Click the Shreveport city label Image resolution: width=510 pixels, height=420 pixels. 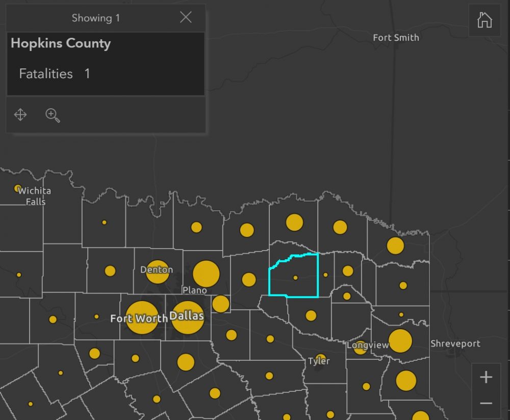455,344
